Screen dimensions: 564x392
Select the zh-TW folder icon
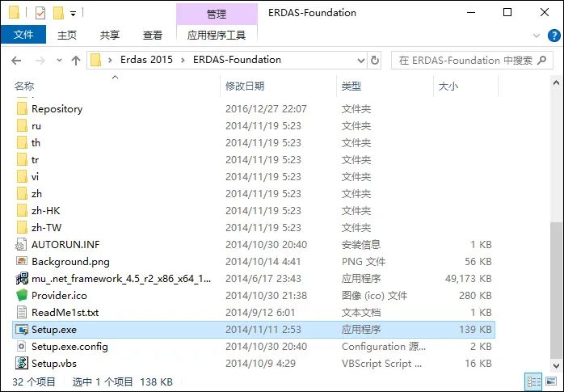22,227
